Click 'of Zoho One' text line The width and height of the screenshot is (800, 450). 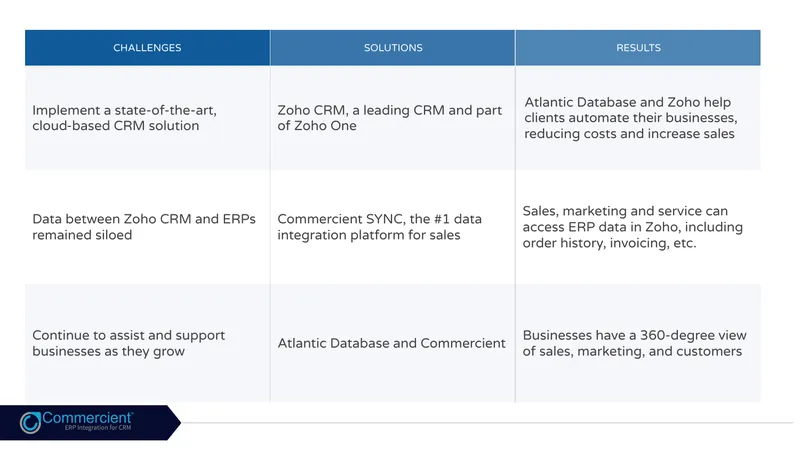(x=317, y=126)
